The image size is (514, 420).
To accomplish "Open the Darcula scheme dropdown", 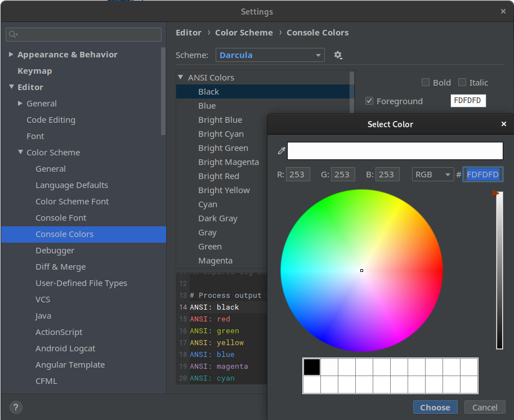I will (270, 55).
